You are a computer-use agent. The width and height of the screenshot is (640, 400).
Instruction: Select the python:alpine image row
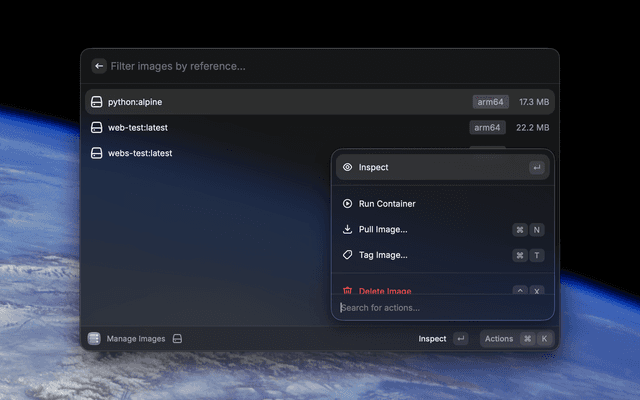(320, 102)
